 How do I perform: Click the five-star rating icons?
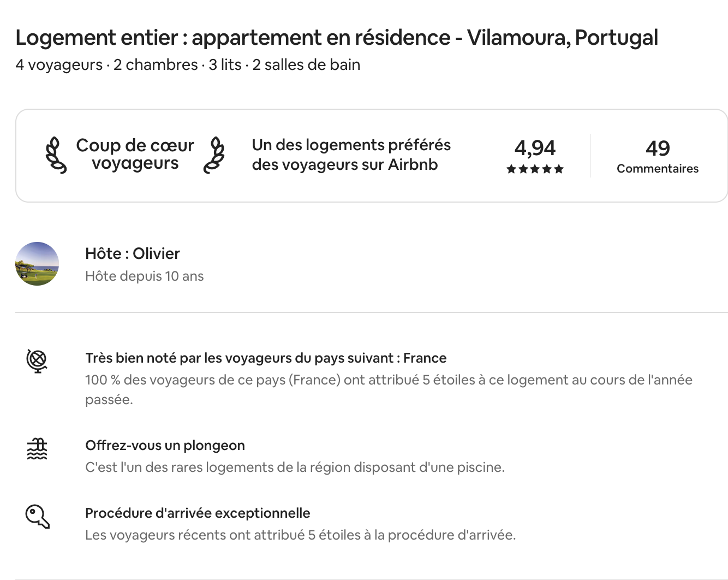pyautogui.click(x=535, y=169)
